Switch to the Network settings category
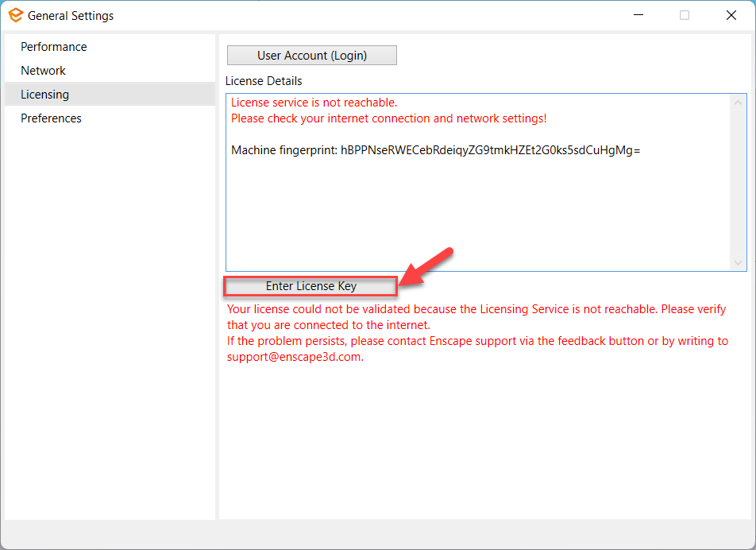Screen dimensions: 756x550 coord(44,71)
